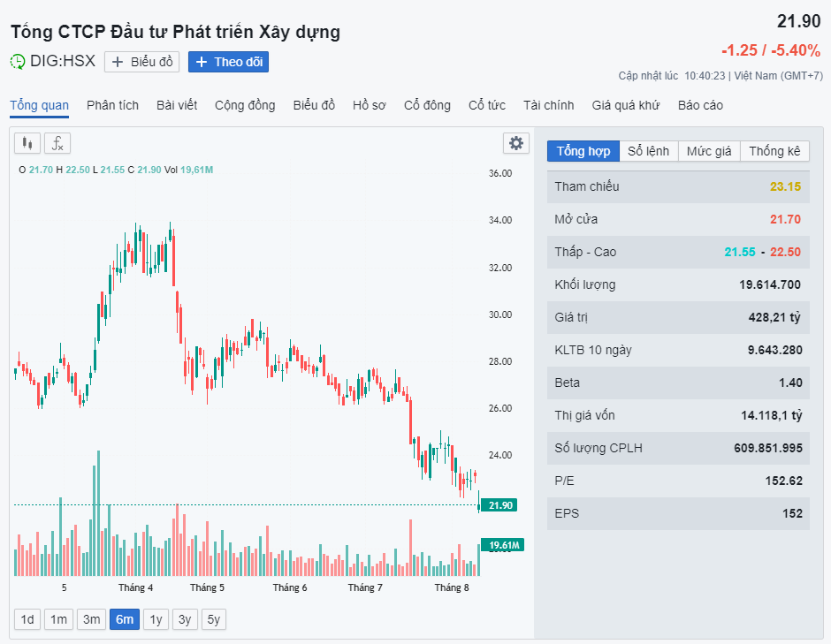
Task: Click the Theo dõi follow button
Action: tap(228, 62)
